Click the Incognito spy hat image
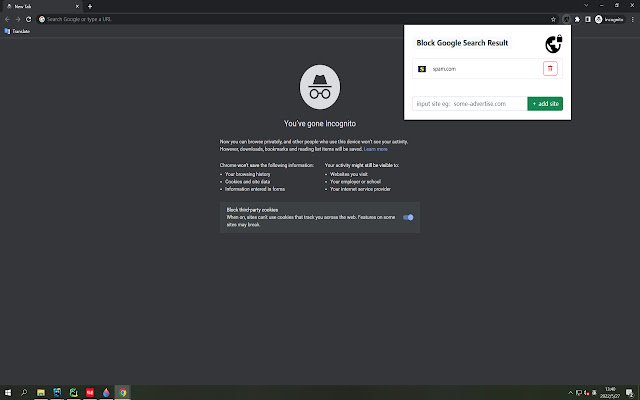The width and height of the screenshot is (640, 400). click(x=320, y=87)
